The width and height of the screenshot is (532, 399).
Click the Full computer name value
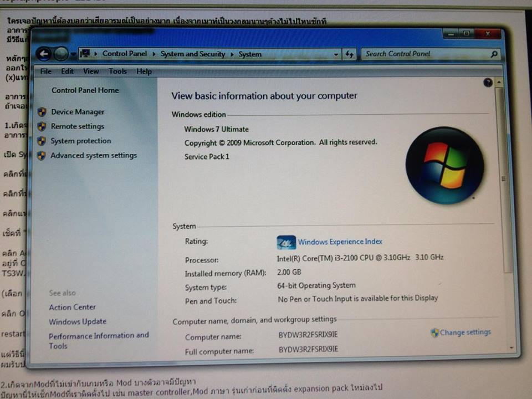click(309, 349)
